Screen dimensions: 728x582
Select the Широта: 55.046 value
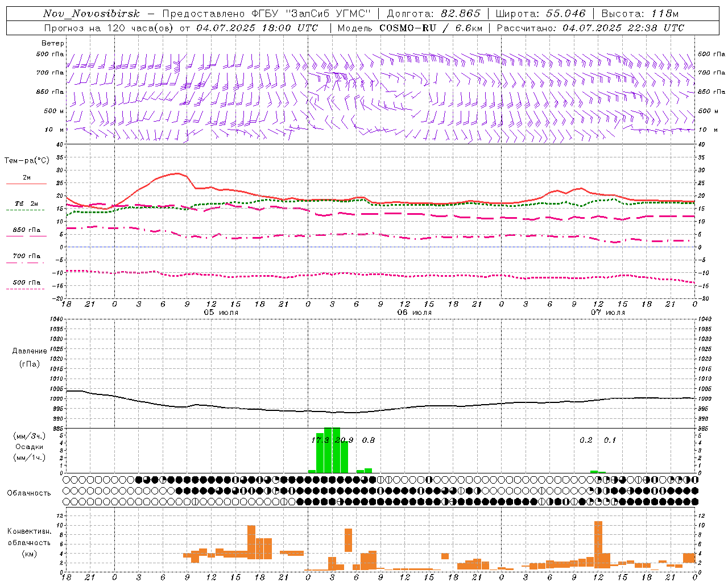tap(540, 14)
